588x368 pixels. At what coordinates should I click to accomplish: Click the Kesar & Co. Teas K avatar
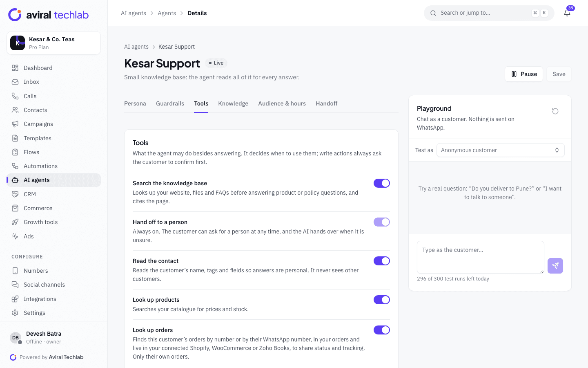click(18, 43)
